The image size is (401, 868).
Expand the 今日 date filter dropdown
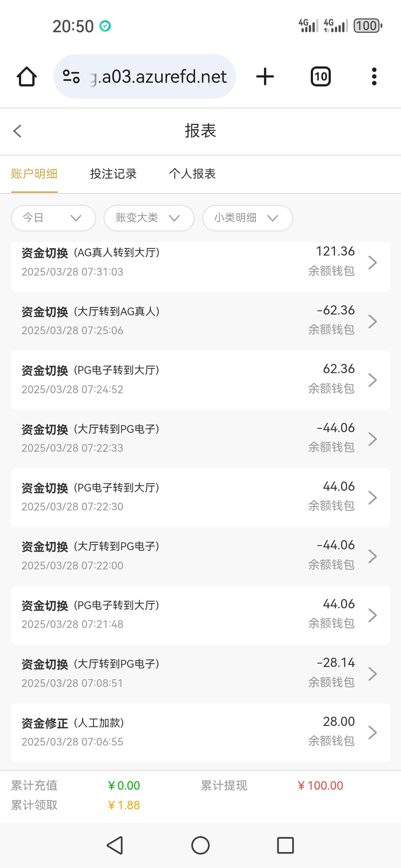click(x=53, y=218)
